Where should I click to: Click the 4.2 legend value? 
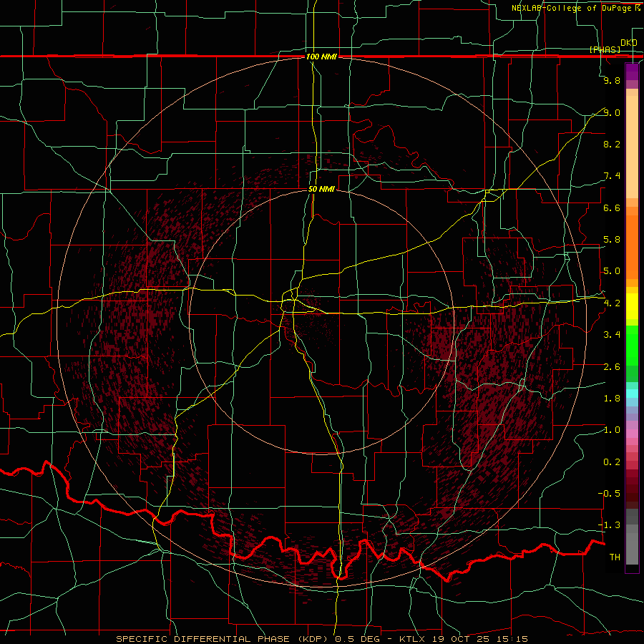tap(612, 303)
